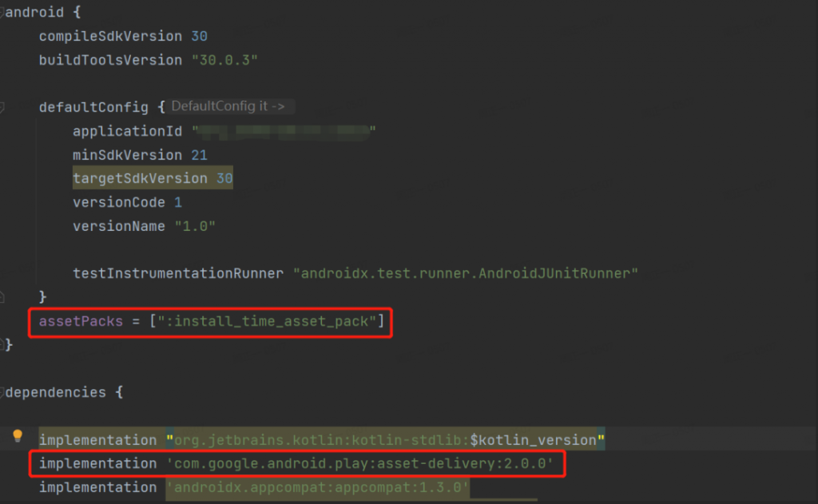Click the compileSdkVersion value 30
Viewport: 818px width, 504px height.
(x=199, y=36)
